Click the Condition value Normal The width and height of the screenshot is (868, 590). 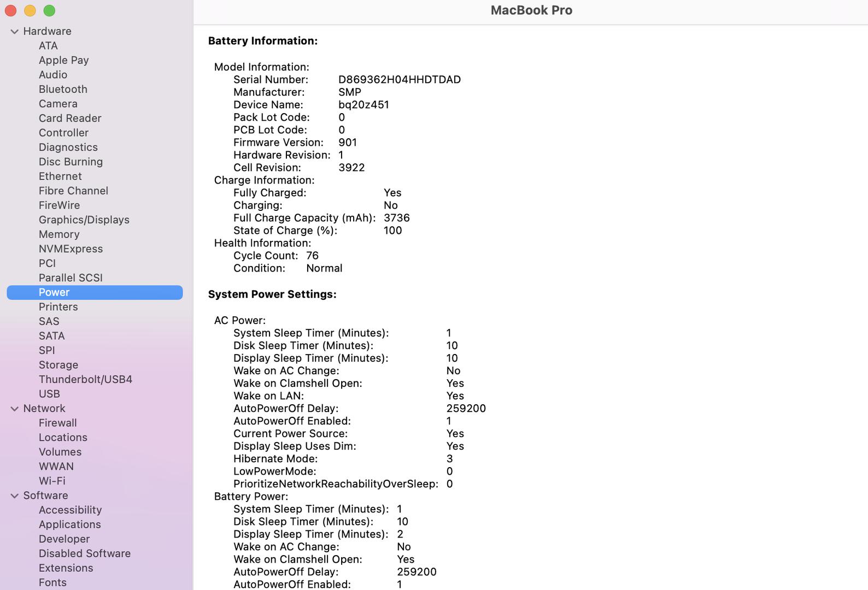point(324,268)
